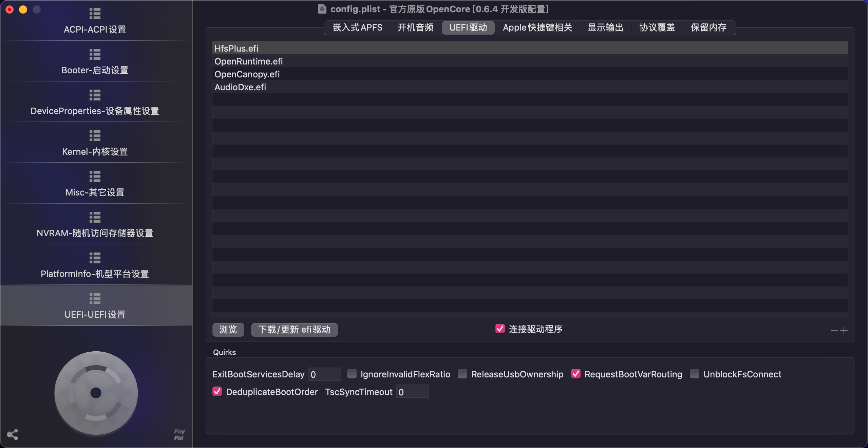Select the OpenCanopy.efi driver row
The image size is (868, 448).
pyautogui.click(x=530, y=74)
